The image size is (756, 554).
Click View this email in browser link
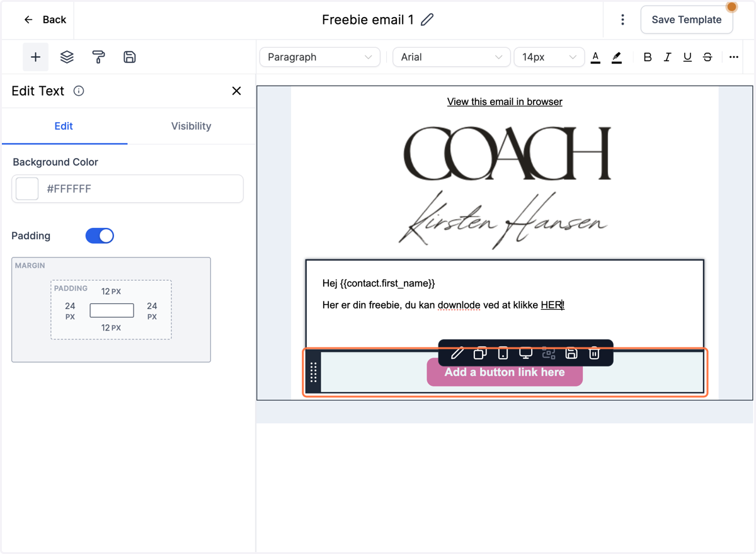coord(505,101)
